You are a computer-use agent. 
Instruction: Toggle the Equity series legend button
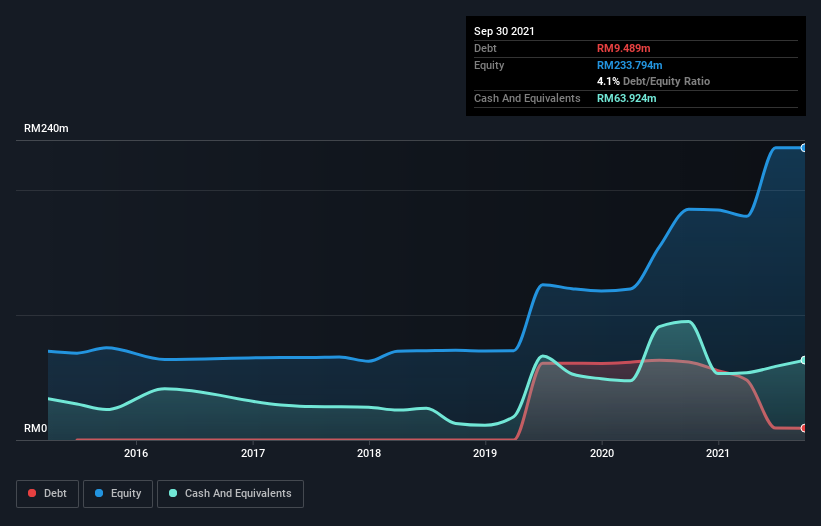[x=118, y=494]
